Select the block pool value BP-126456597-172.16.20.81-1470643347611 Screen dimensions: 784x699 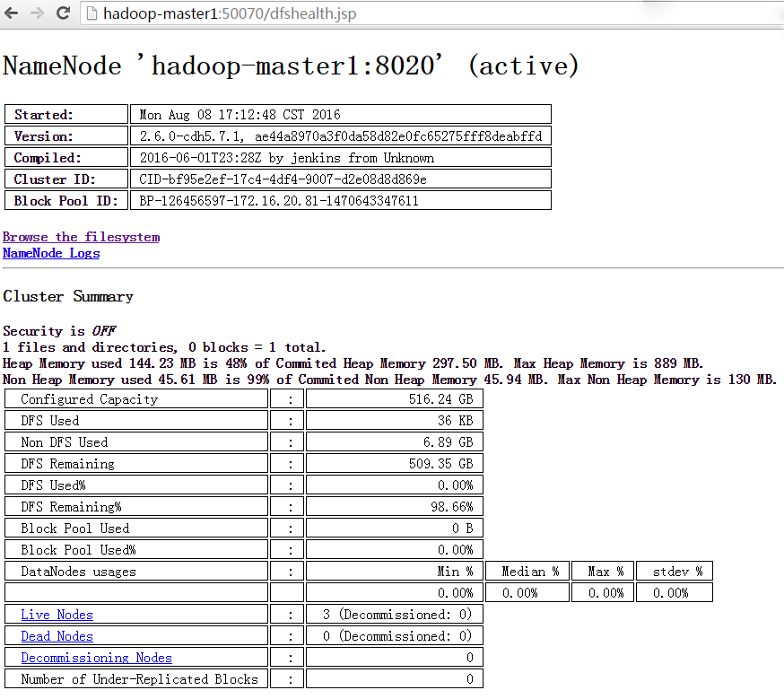[279, 200]
